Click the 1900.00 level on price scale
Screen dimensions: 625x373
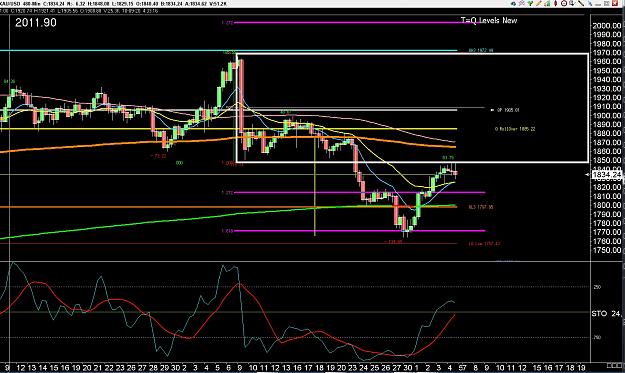(x=606, y=116)
